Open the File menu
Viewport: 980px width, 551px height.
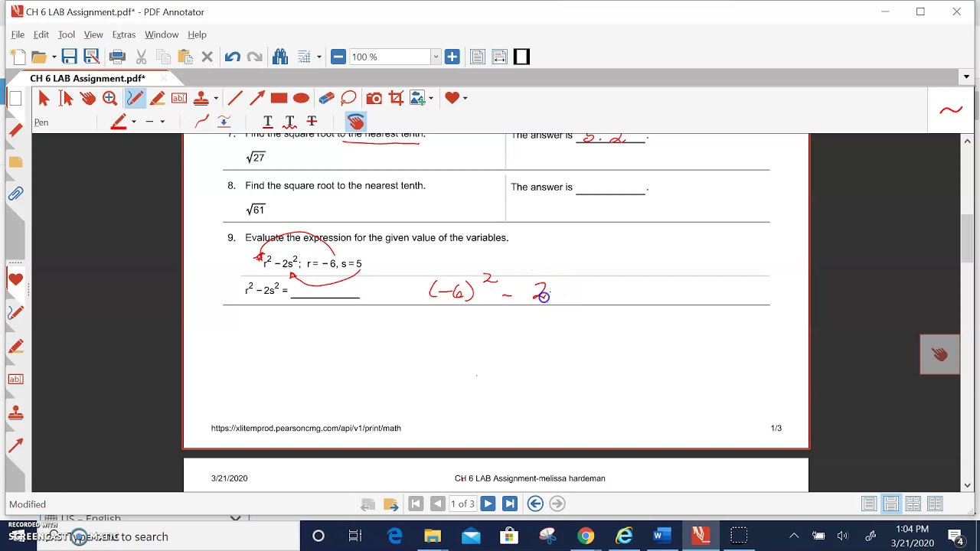click(18, 34)
